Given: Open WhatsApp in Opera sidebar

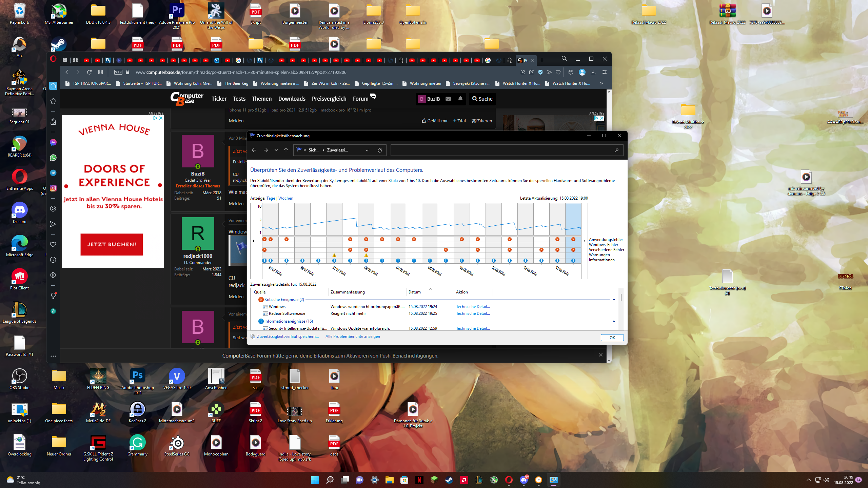Looking at the screenshot, I should click(53, 158).
